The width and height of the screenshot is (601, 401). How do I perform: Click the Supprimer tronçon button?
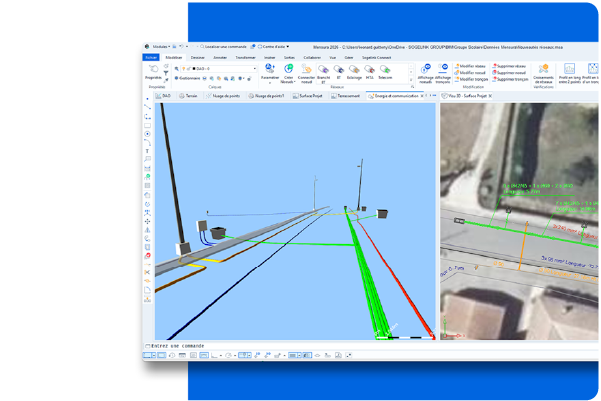pos(512,78)
